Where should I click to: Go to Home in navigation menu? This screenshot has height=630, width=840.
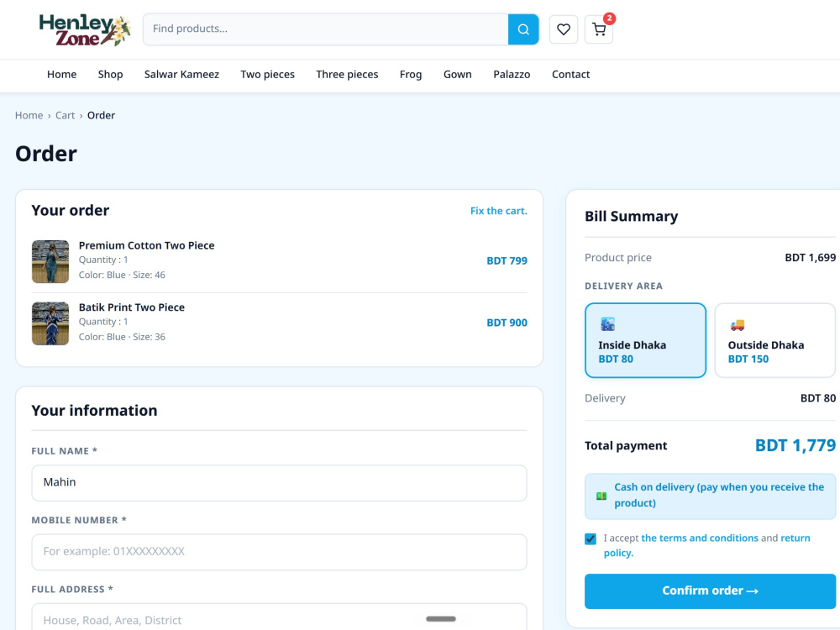point(61,75)
